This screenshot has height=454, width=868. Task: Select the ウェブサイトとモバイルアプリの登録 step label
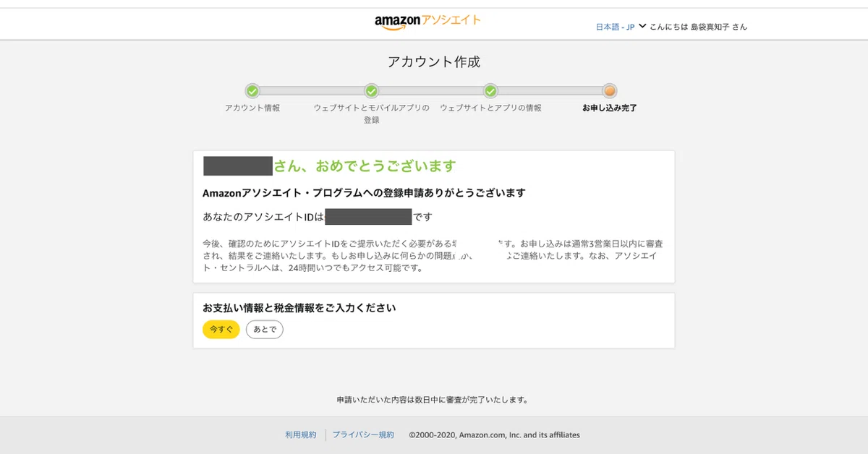point(371,114)
